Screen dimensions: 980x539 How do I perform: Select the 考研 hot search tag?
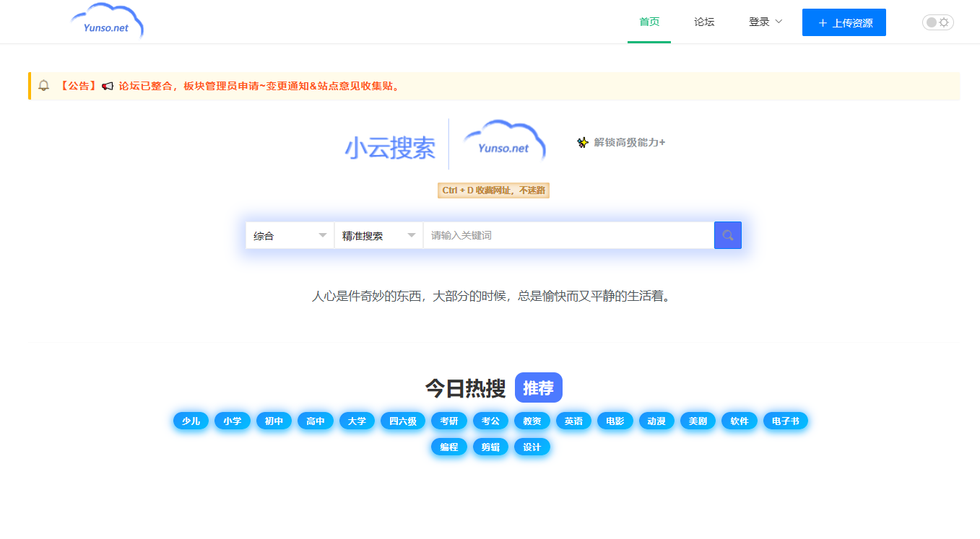click(449, 421)
